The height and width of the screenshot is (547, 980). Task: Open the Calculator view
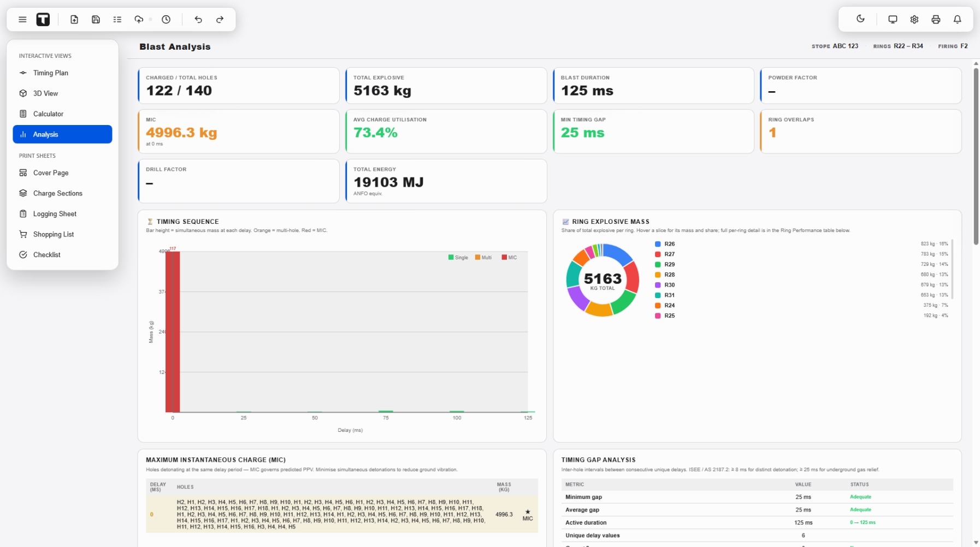[62, 114]
